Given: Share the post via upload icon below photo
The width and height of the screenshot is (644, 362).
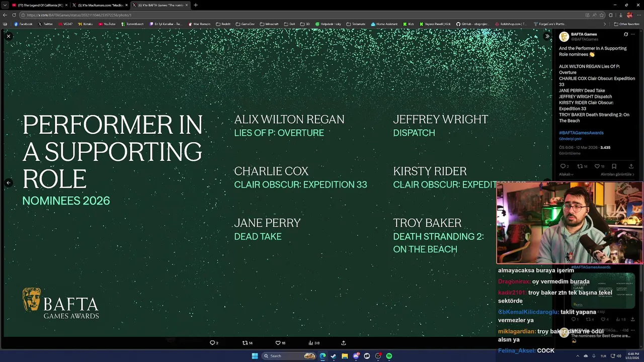Looking at the screenshot, I should point(344,343).
